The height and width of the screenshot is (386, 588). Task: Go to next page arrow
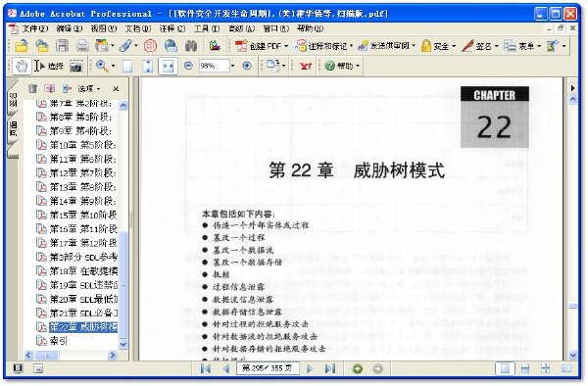click(x=310, y=369)
